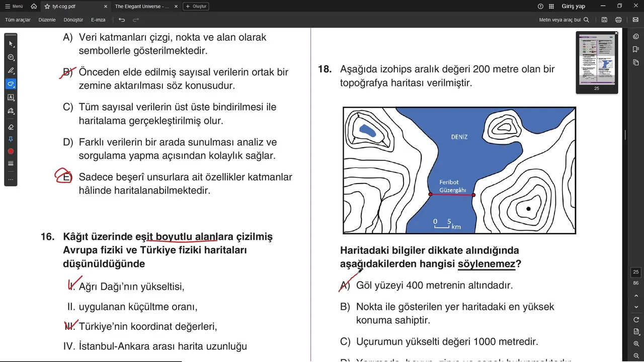The width and height of the screenshot is (644, 362).
Task: Click the Feribot Güzergâhı label on map
Action: point(453,187)
